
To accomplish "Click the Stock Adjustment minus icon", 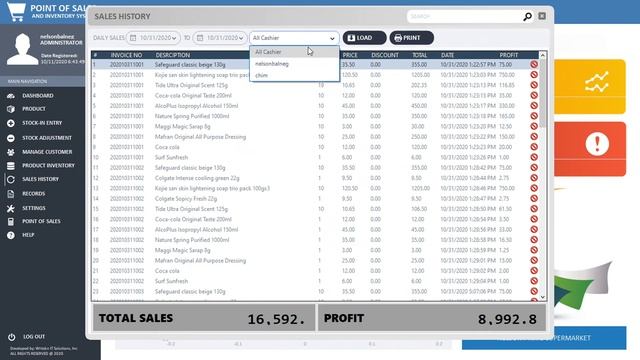I will click(11, 138).
